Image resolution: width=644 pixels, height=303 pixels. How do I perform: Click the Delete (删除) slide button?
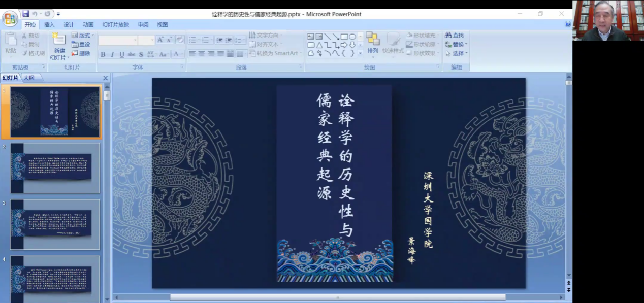pyautogui.click(x=81, y=53)
